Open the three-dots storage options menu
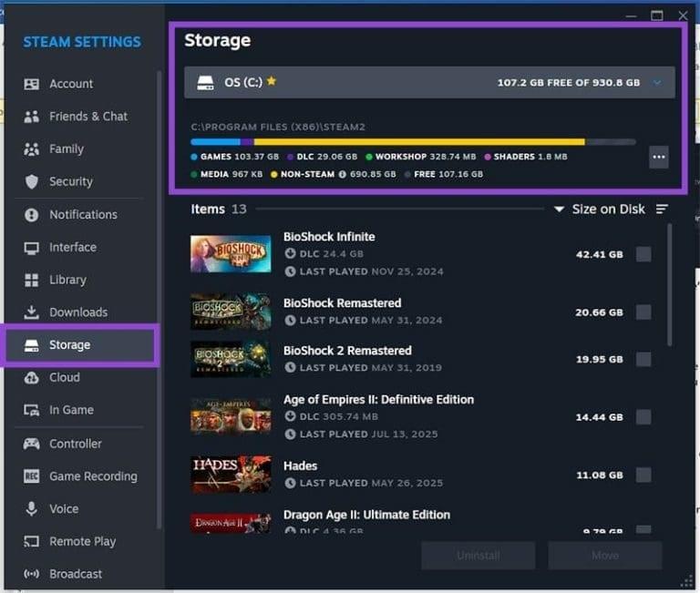 point(659,158)
